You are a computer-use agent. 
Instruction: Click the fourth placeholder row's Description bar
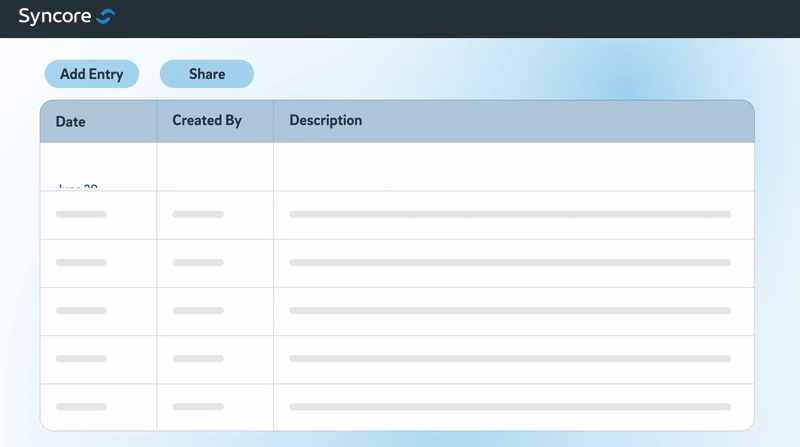click(x=510, y=359)
